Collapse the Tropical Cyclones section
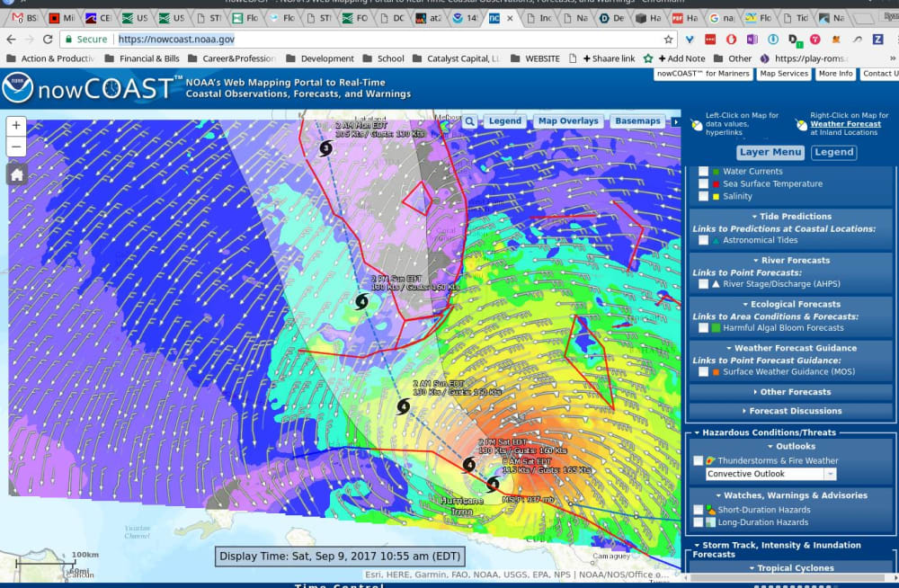The width and height of the screenshot is (899, 588). coord(791,568)
